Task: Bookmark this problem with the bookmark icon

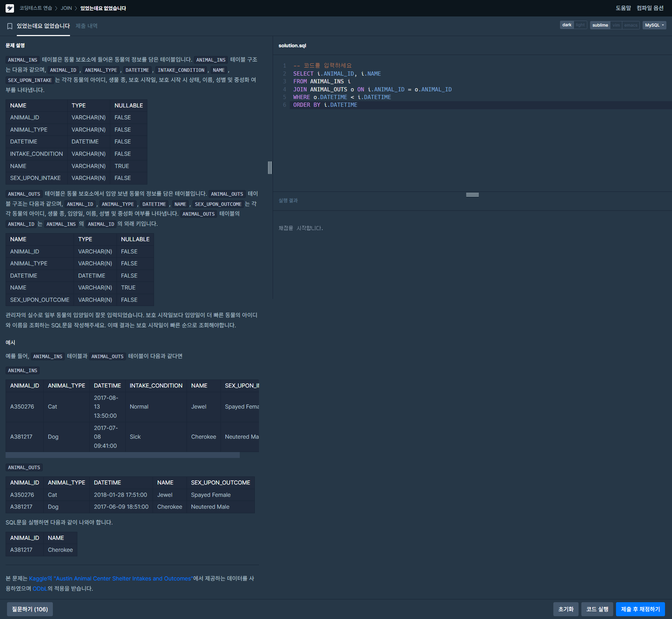Action: pos(10,26)
